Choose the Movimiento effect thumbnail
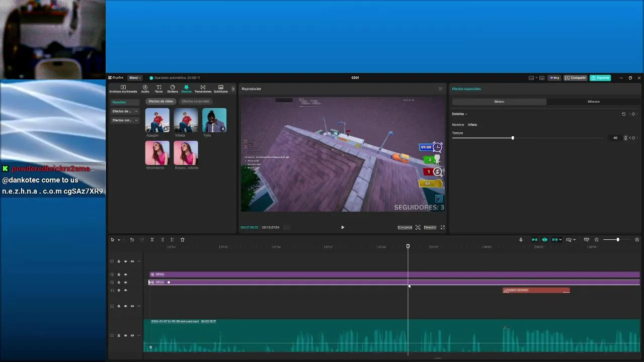The height and width of the screenshot is (362, 644). [157, 153]
